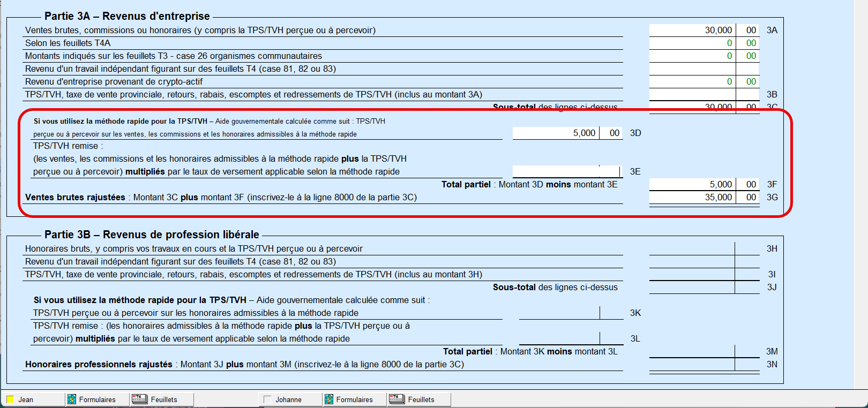Click the label "Selon les feuillets T4A"

tap(68, 43)
